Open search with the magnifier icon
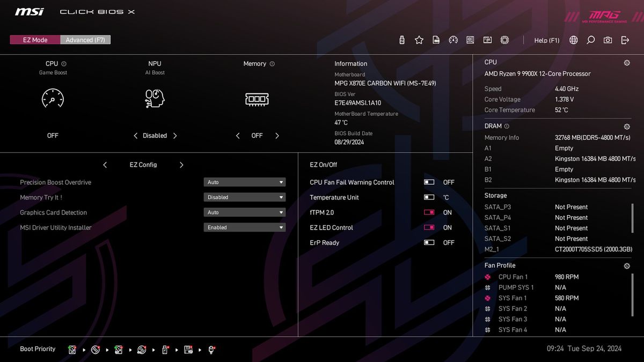The width and height of the screenshot is (644, 362). pos(591,40)
